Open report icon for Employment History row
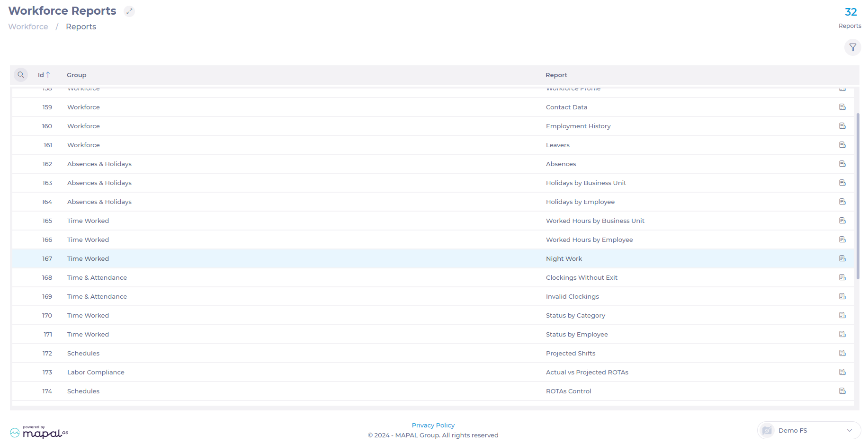868x444 pixels. point(842,126)
